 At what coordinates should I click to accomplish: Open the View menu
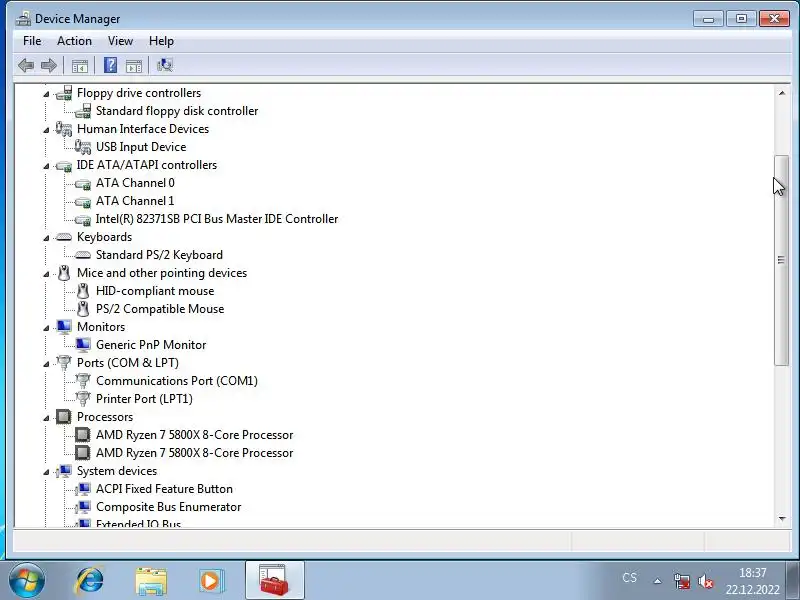pos(120,41)
